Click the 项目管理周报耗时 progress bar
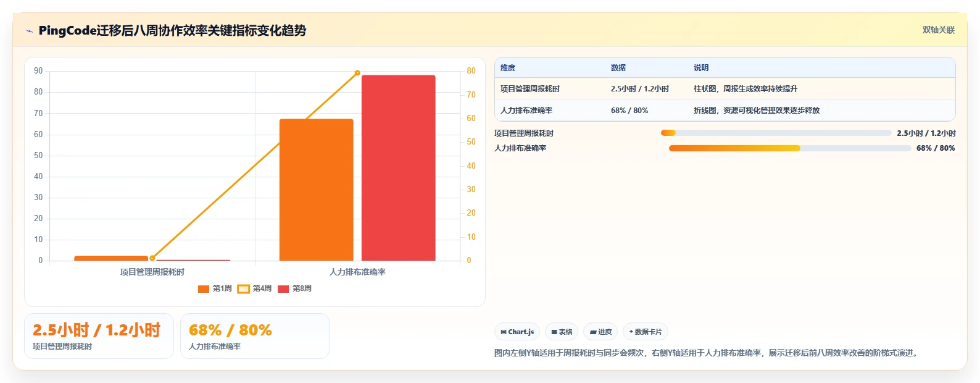 click(x=776, y=133)
